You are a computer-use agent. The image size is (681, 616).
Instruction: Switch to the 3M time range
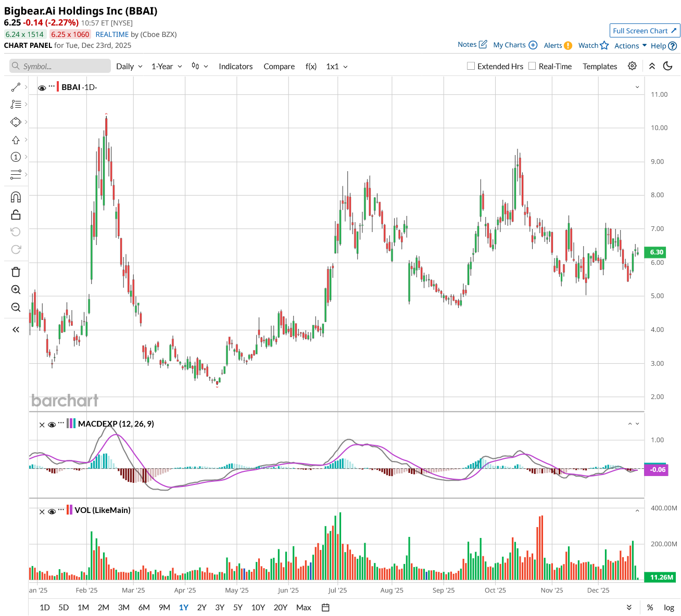123,607
